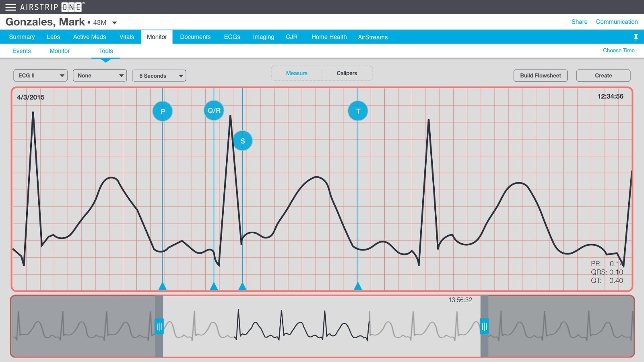
Task: Click the Choose Time link
Action: coord(619,51)
